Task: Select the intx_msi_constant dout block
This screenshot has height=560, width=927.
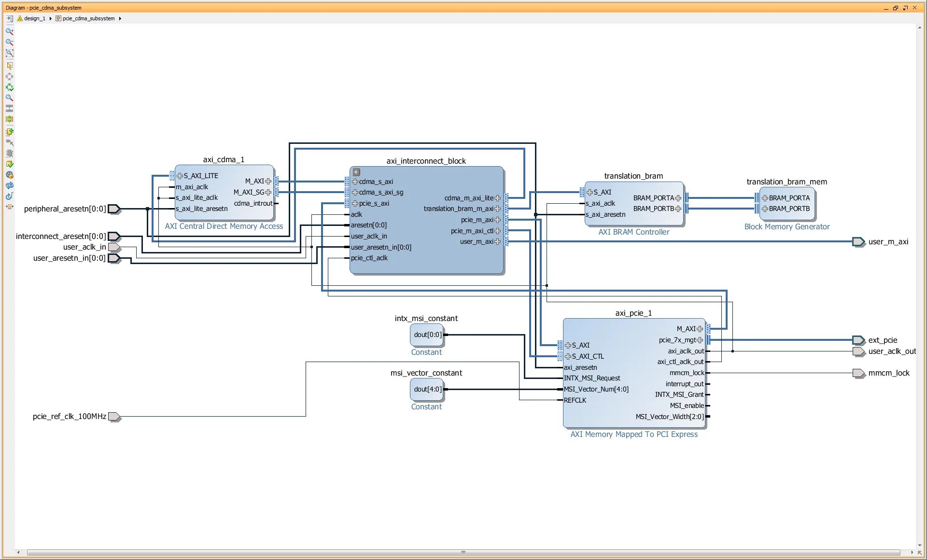Action: tap(427, 335)
